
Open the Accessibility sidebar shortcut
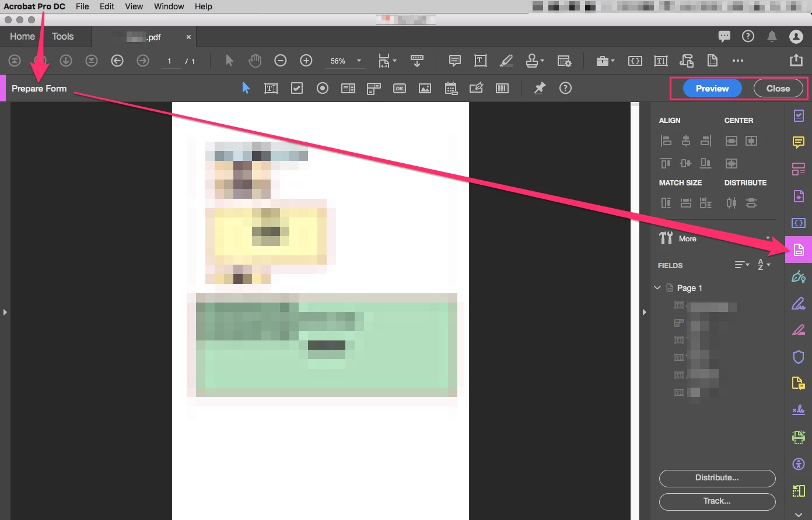799,464
